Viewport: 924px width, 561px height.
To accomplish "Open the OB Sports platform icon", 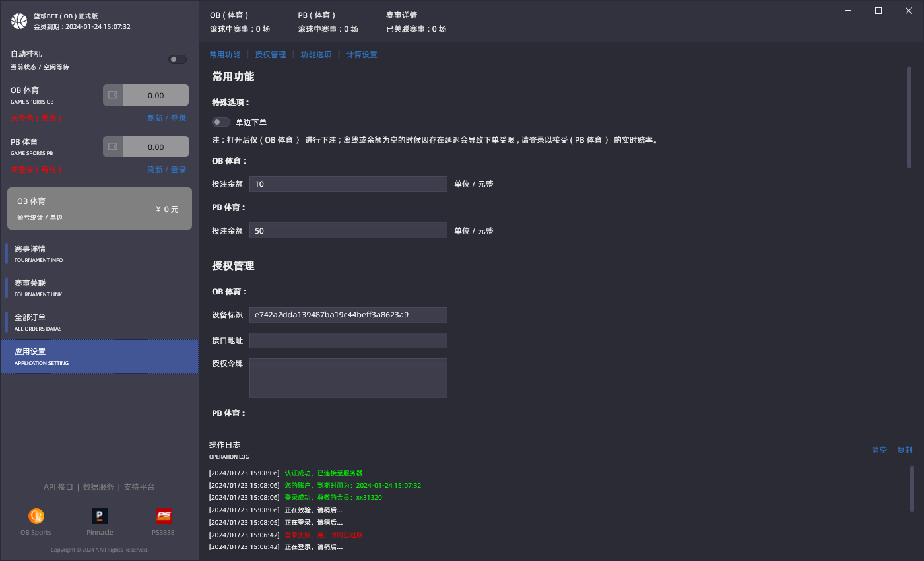I will (x=36, y=516).
